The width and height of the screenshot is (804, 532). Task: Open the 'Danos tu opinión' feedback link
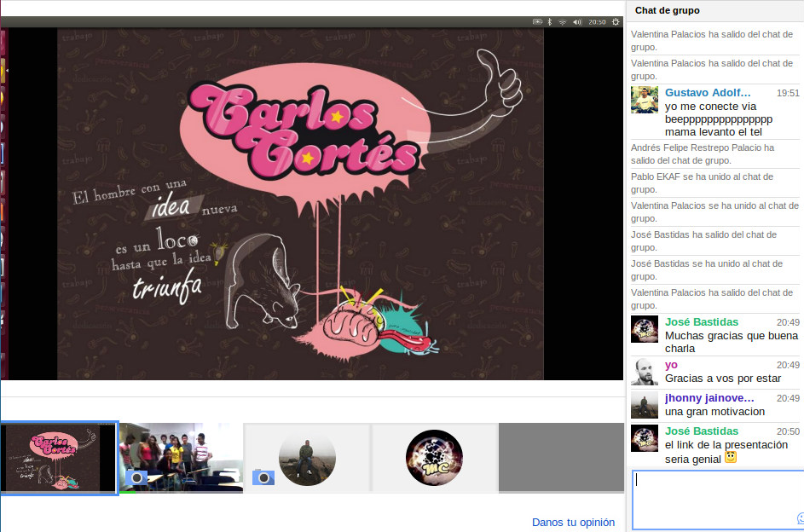point(573,523)
